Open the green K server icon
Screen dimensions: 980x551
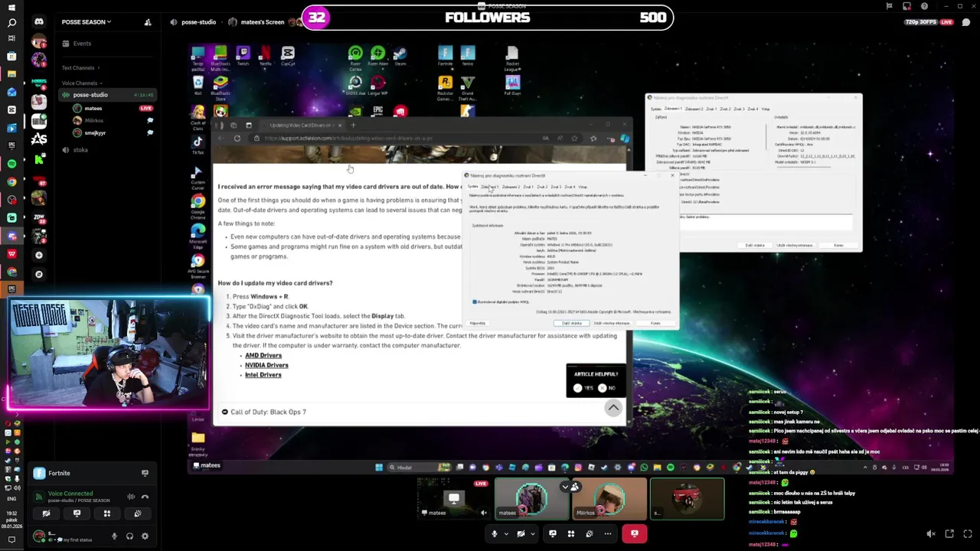click(39, 158)
